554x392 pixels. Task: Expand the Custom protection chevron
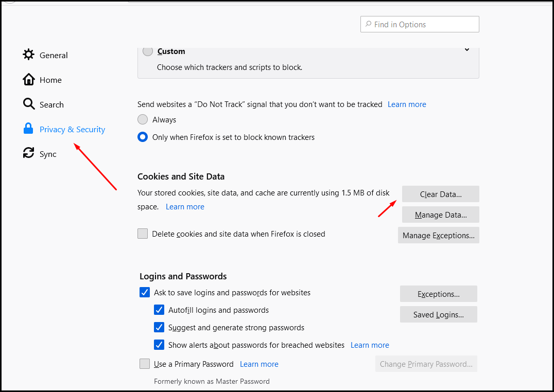point(467,50)
